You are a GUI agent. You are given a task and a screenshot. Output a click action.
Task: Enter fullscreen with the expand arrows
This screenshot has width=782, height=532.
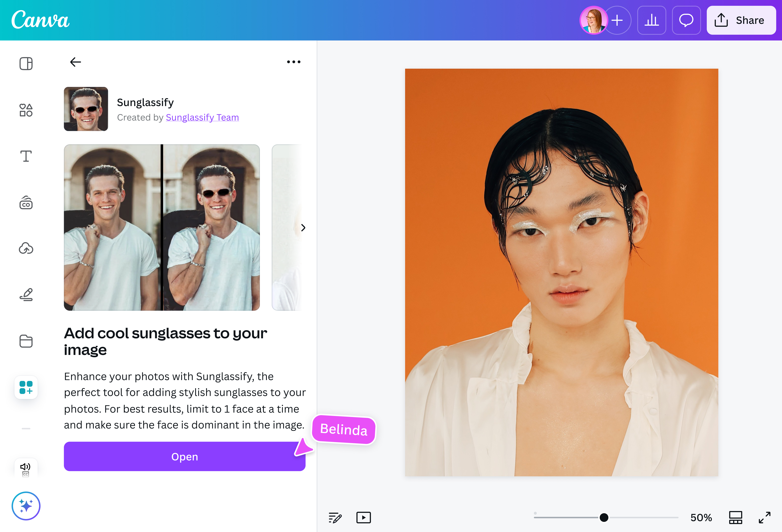coord(764,518)
